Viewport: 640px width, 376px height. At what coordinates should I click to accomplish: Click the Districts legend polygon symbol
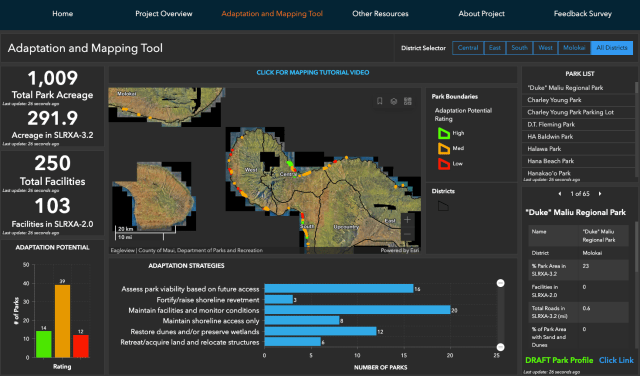coord(443,206)
